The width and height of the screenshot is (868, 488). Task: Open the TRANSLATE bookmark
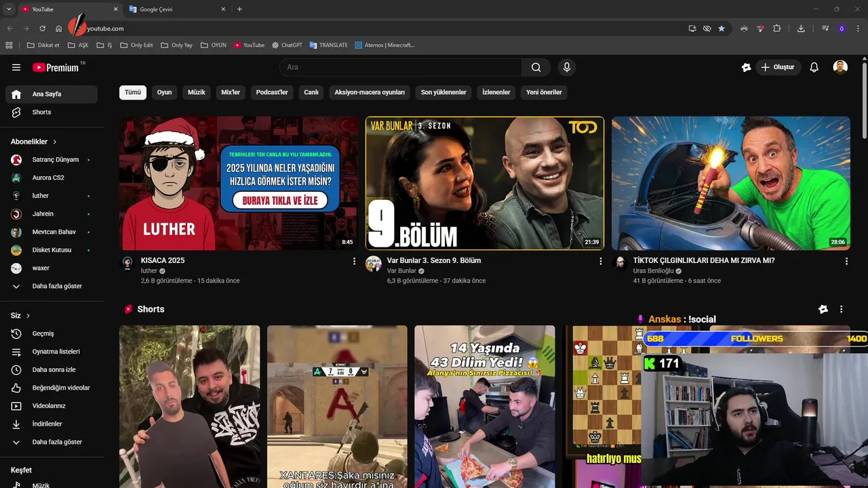(x=328, y=45)
